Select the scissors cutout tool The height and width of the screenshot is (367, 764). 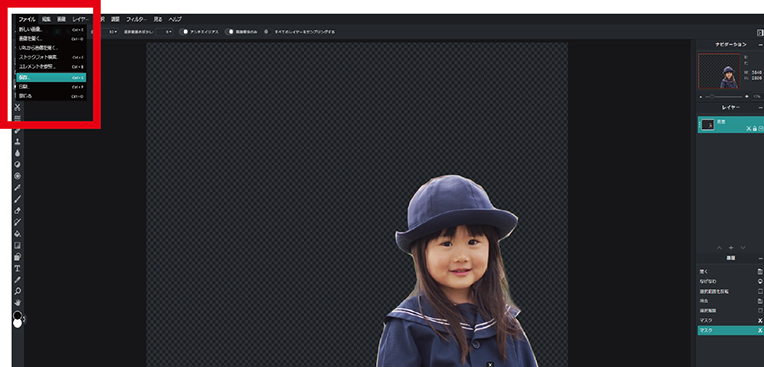tap(18, 107)
